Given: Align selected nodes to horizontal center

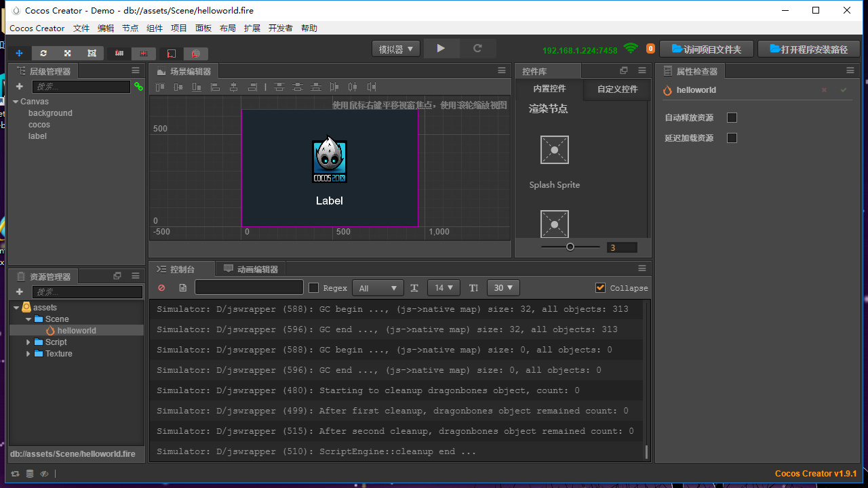Looking at the screenshot, I should pos(234,87).
